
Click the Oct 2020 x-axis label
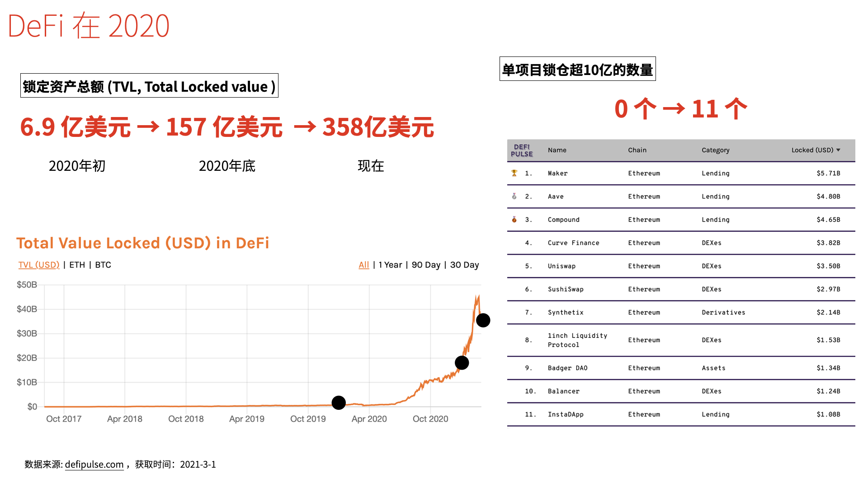point(430,419)
